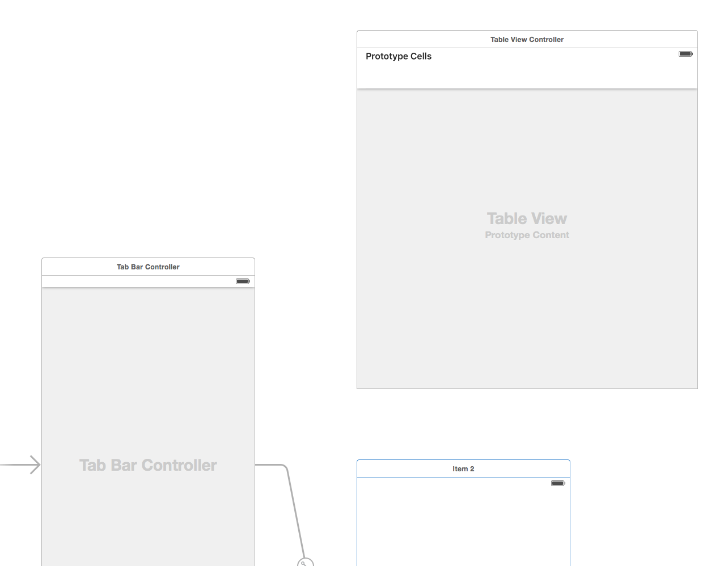Click the Table View placeholder text
The height and width of the screenshot is (566, 728).
[x=527, y=218]
